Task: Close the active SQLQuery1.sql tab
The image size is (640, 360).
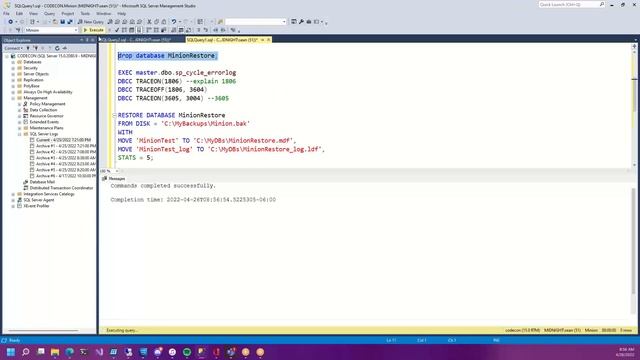Action: click(269, 40)
